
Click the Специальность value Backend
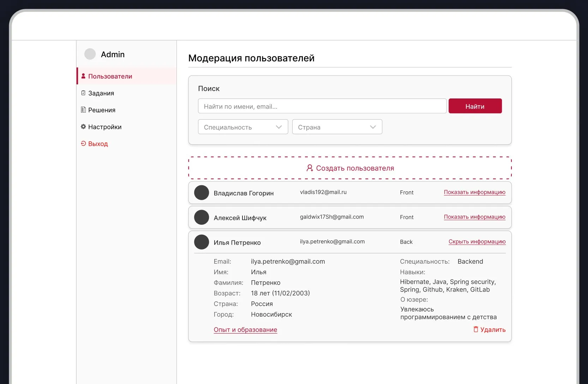click(x=470, y=262)
